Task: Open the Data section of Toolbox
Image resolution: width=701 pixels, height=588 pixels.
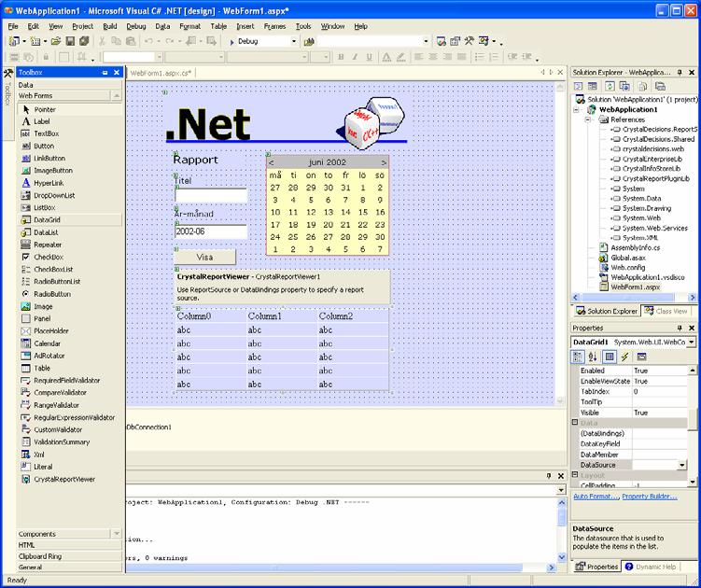Action: [70, 85]
